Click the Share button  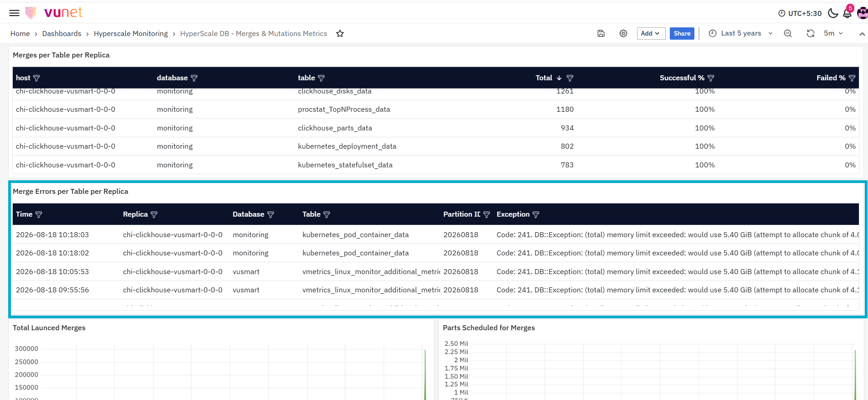[x=682, y=33]
